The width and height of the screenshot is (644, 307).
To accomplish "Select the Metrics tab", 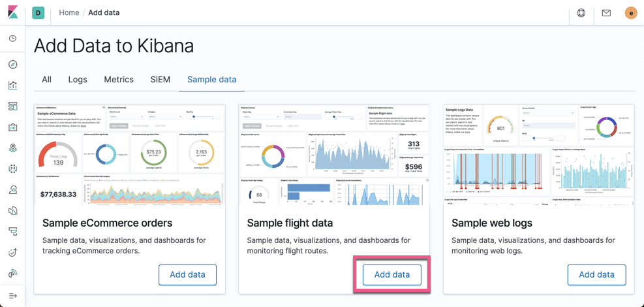I will [x=119, y=79].
